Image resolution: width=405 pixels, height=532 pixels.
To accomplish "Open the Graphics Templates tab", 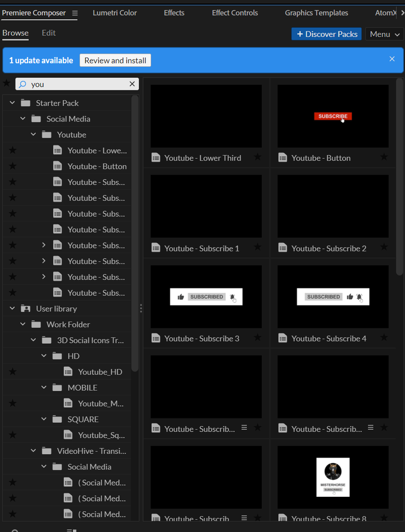I will pyautogui.click(x=317, y=13).
